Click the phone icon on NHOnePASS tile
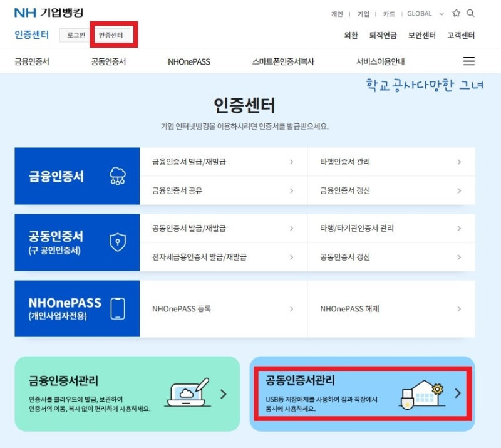This screenshot has width=501, height=448. (x=118, y=308)
